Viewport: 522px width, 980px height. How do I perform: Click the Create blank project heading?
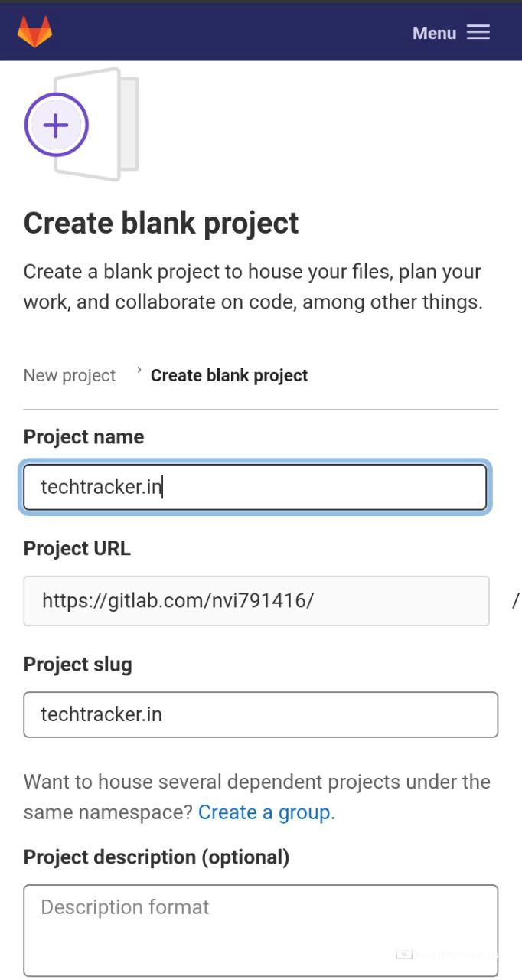(x=161, y=223)
